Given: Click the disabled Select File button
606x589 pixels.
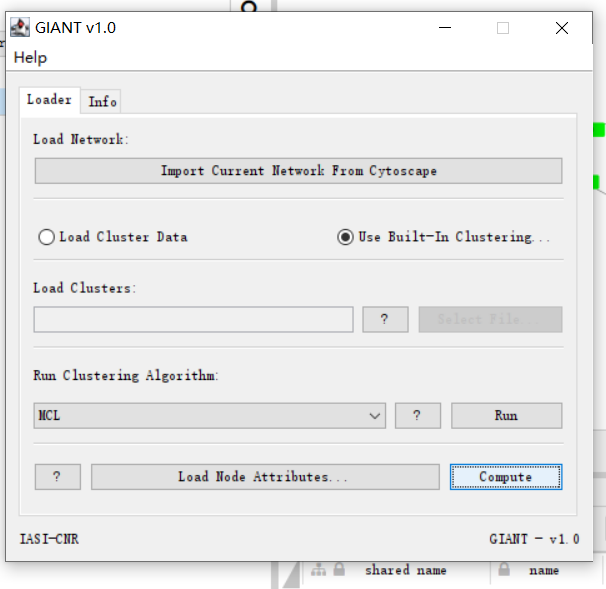Looking at the screenshot, I should point(490,319).
